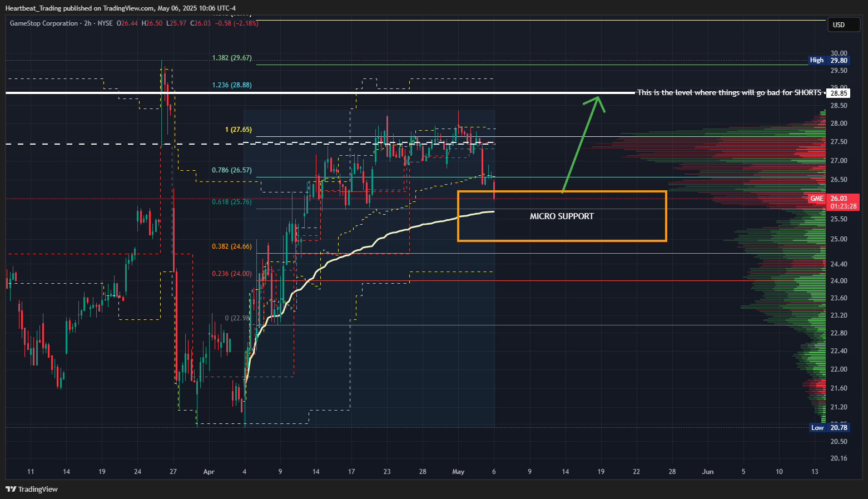The image size is (868, 499).
Task: Select the 0.236 (24.00) Fibonacci label
Action: coord(232,274)
